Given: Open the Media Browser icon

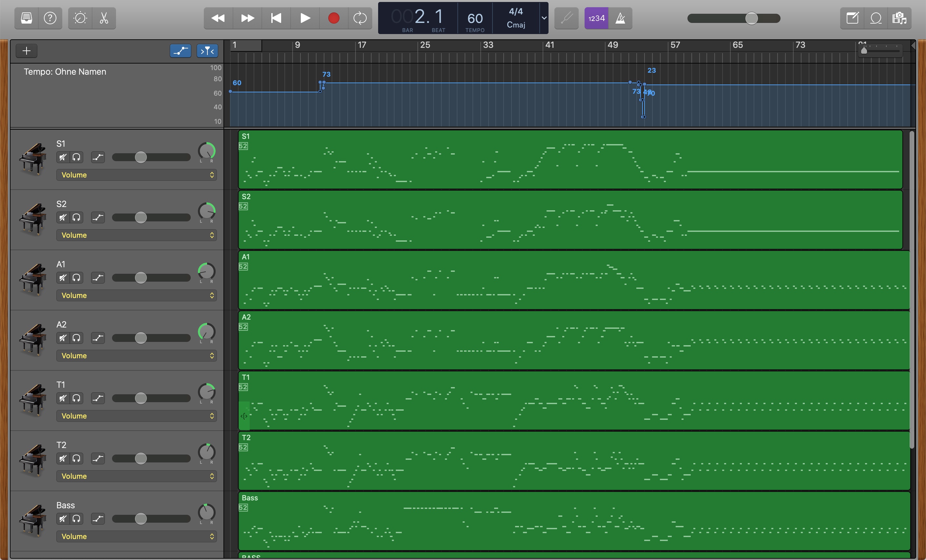Looking at the screenshot, I should point(900,18).
